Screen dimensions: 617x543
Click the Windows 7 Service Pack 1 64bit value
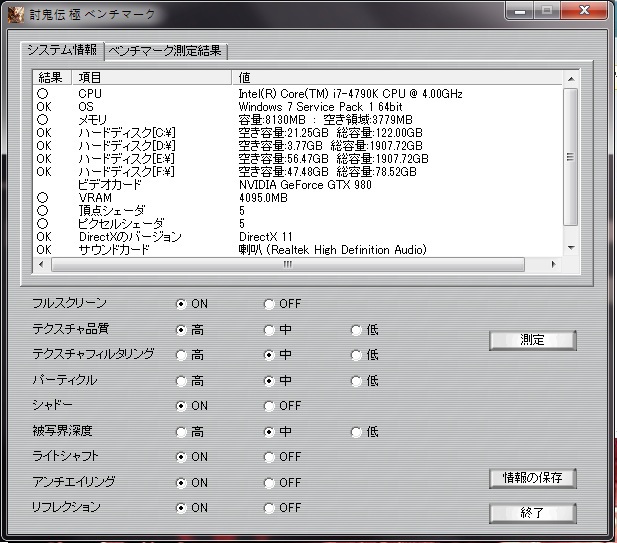coord(320,107)
